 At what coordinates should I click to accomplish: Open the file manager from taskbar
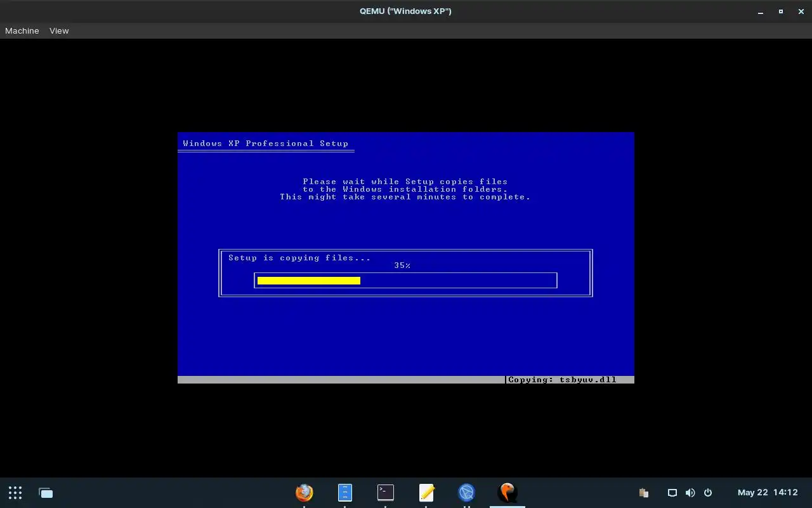(344, 492)
